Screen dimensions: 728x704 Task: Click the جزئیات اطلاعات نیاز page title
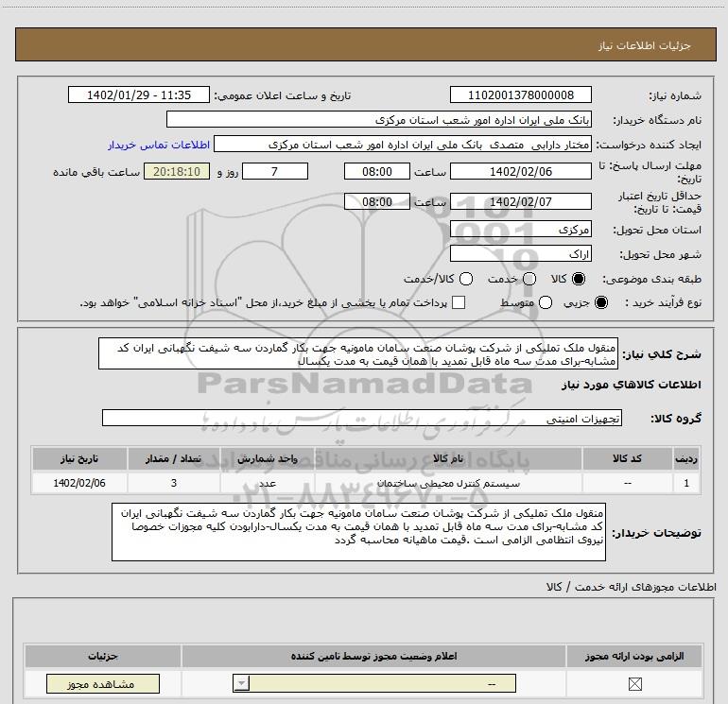tap(645, 45)
